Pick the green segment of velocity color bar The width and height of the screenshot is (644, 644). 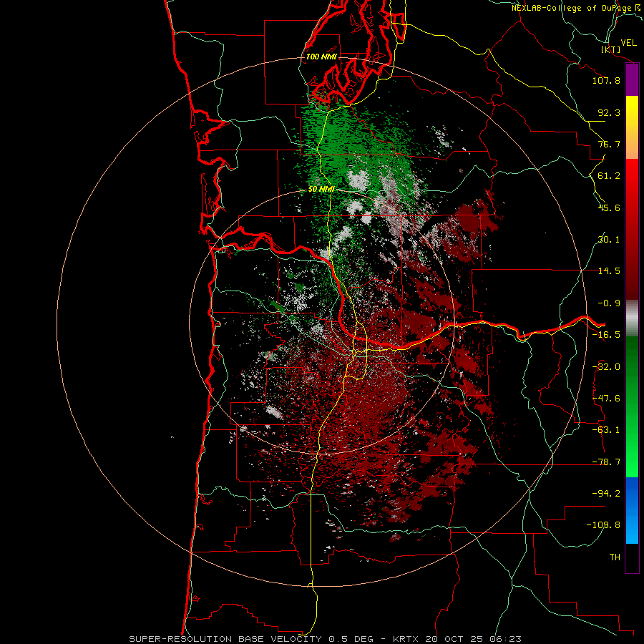coord(632,406)
